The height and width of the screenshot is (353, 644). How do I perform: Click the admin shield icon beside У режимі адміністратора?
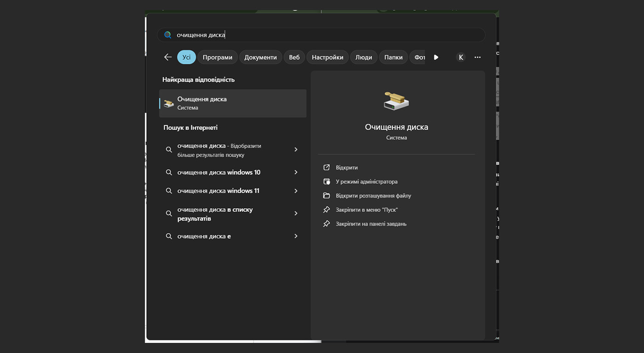(x=327, y=182)
